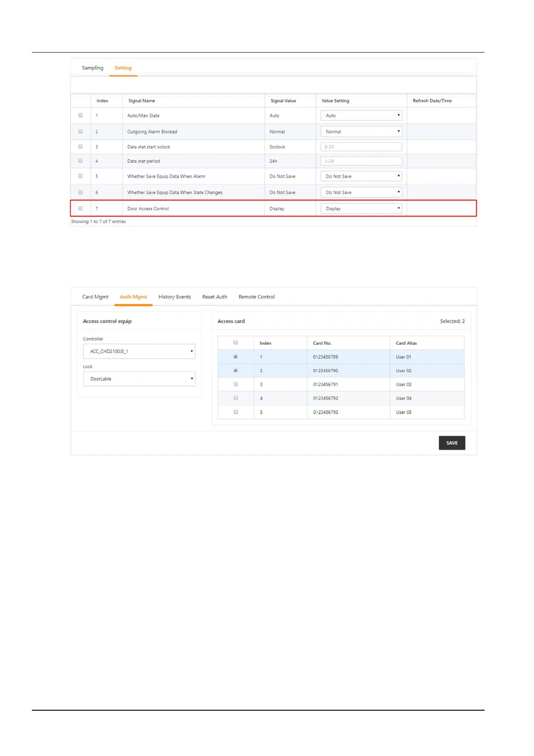Click the Data stat period signal name
This screenshot has width=534, height=756.
coord(144,161)
